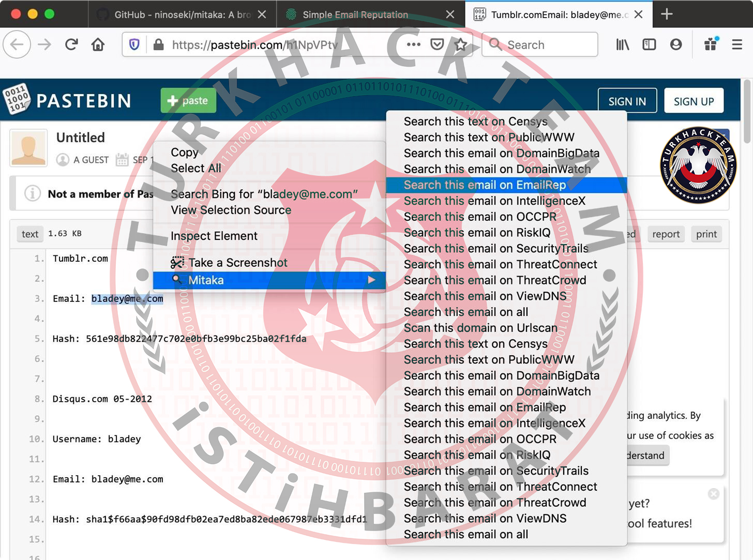Open the browser Home page icon
Viewport: 753px width, 560px height.
click(x=98, y=45)
